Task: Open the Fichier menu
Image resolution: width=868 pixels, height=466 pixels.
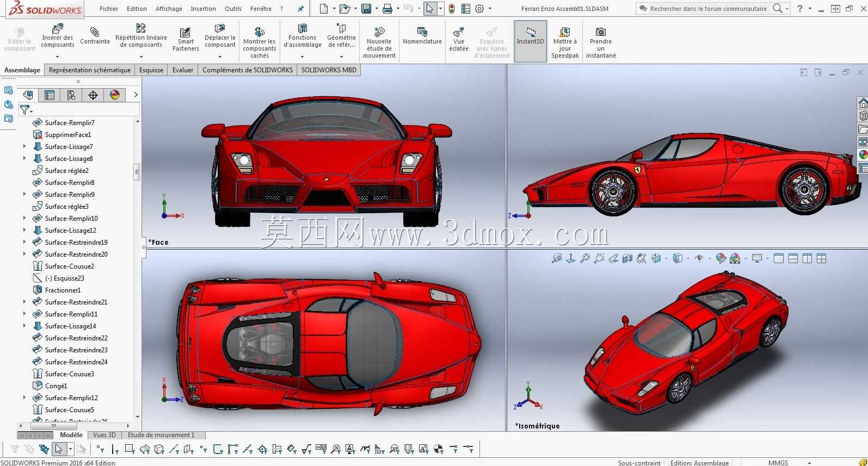Action: [109, 9]
